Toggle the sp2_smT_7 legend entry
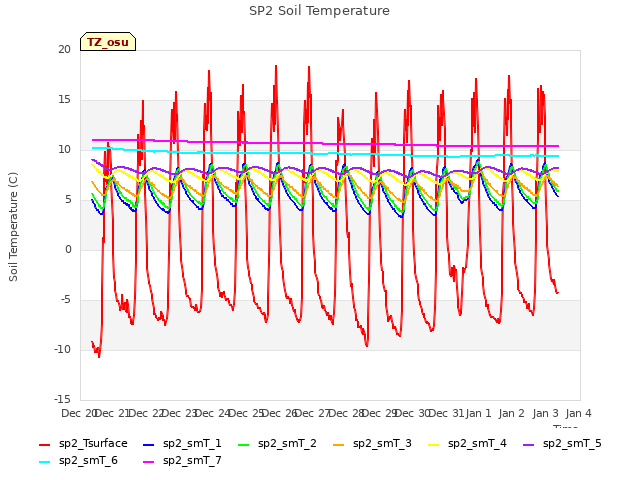 click(x=182, y=461)
